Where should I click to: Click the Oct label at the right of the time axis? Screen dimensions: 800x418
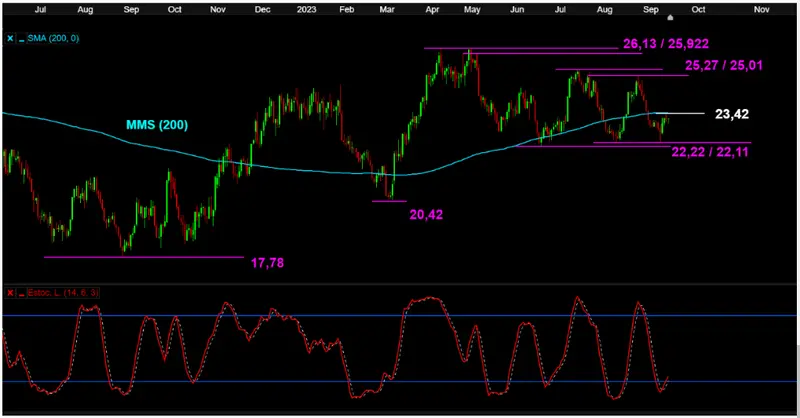pos(698,8)
